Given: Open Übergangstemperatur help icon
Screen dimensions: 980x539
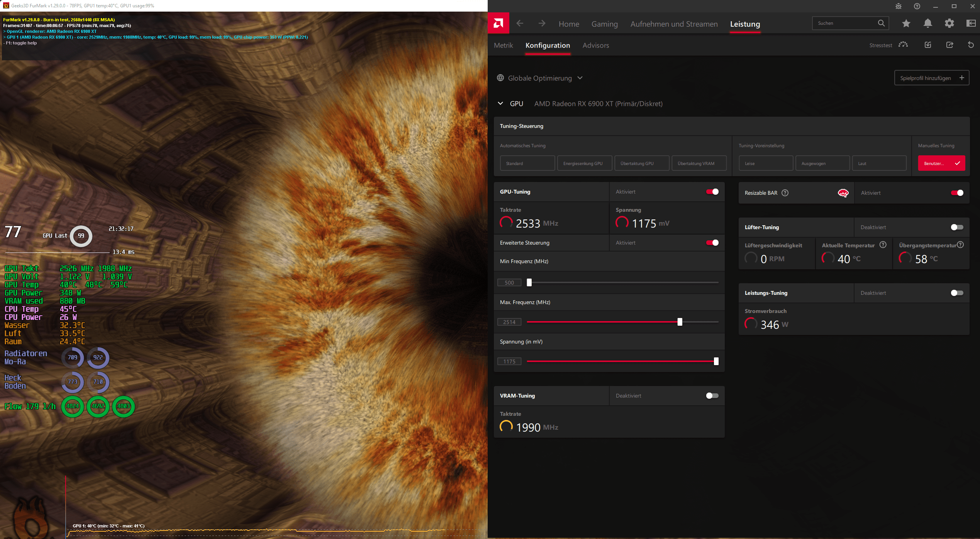Looking at the screenshot, I should pyautogui.click(x=960, y=245).
